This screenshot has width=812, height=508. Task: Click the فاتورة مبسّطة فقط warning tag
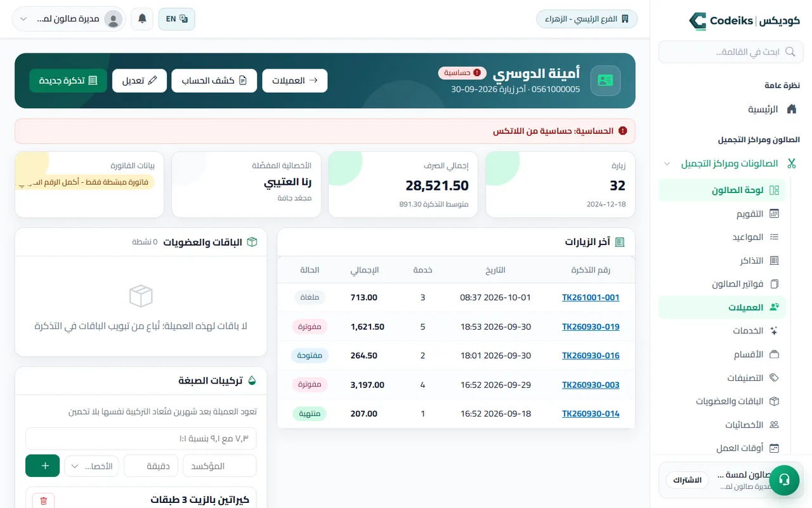click(x=84, y=183)
